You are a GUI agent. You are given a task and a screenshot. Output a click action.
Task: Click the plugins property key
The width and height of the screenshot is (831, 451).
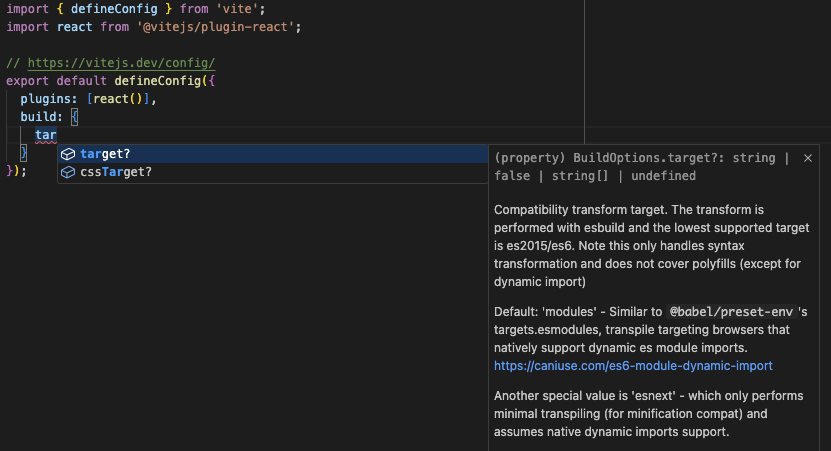click(x=48, y=99)
